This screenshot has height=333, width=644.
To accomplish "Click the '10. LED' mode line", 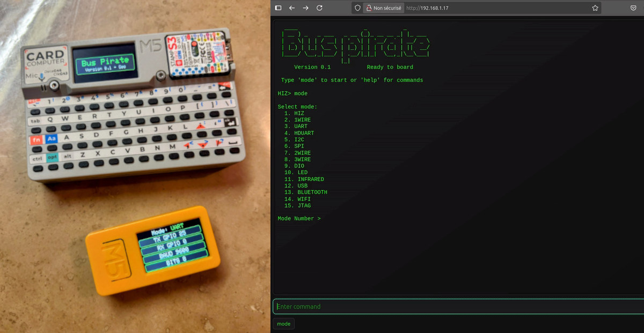I will coord(296,173).
